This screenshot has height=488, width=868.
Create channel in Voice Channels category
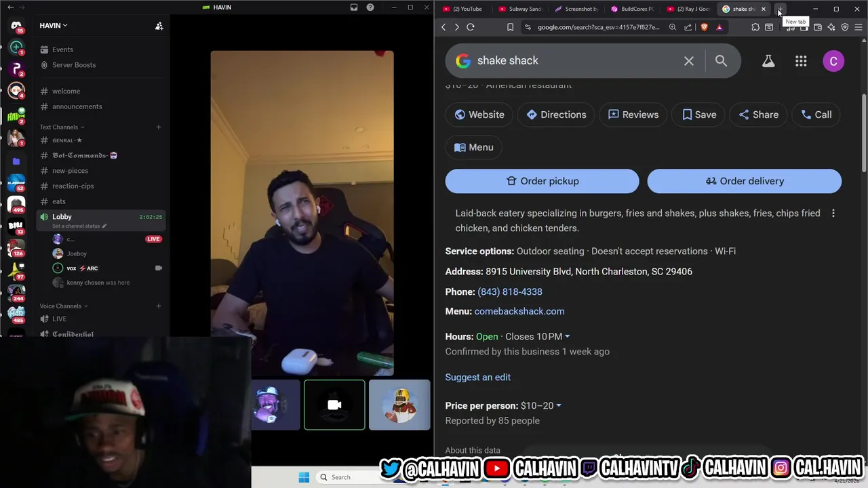(159, 306)
